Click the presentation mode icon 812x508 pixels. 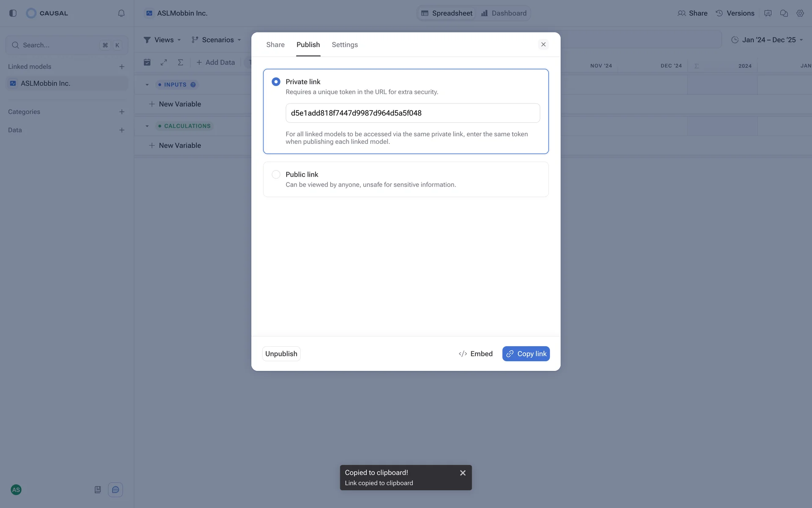pyautogui.click(x=768, y=13)
